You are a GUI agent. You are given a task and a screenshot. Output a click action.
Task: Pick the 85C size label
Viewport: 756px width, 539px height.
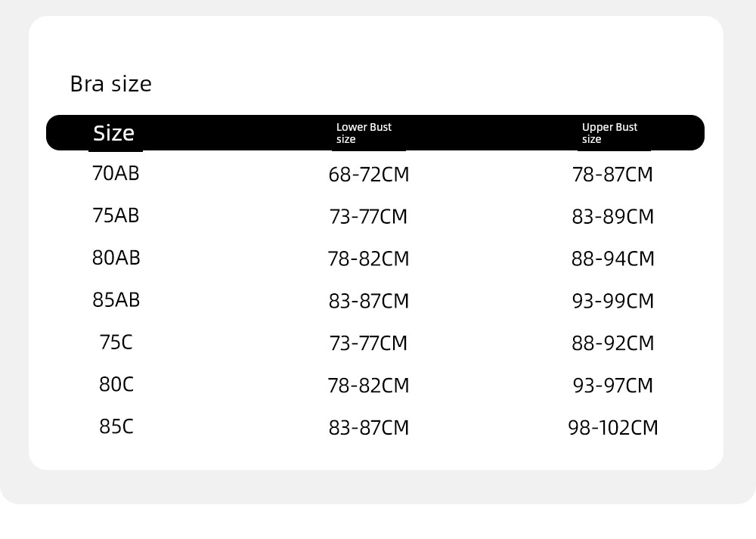pos(116,426)
